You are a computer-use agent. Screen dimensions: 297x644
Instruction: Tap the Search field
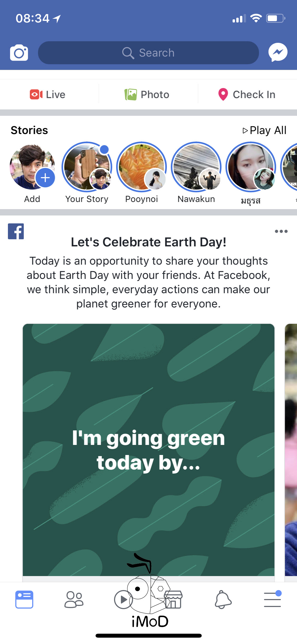(148, 53)
